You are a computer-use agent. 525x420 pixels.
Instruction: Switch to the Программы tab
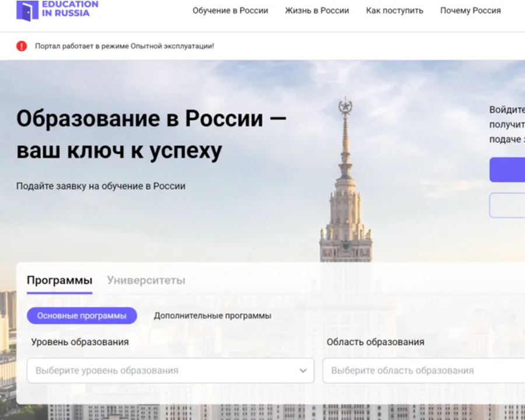click(60, 281)
